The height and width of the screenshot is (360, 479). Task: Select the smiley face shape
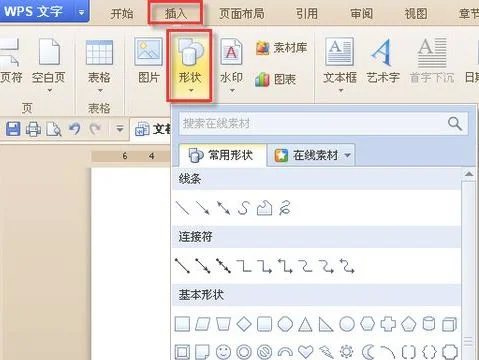(x=223, y=352)
